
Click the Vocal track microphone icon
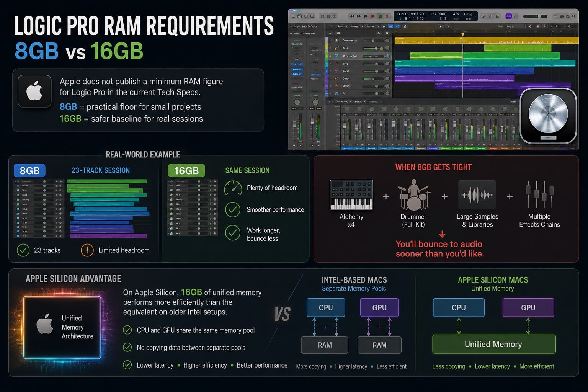click(x=336, y=71)
